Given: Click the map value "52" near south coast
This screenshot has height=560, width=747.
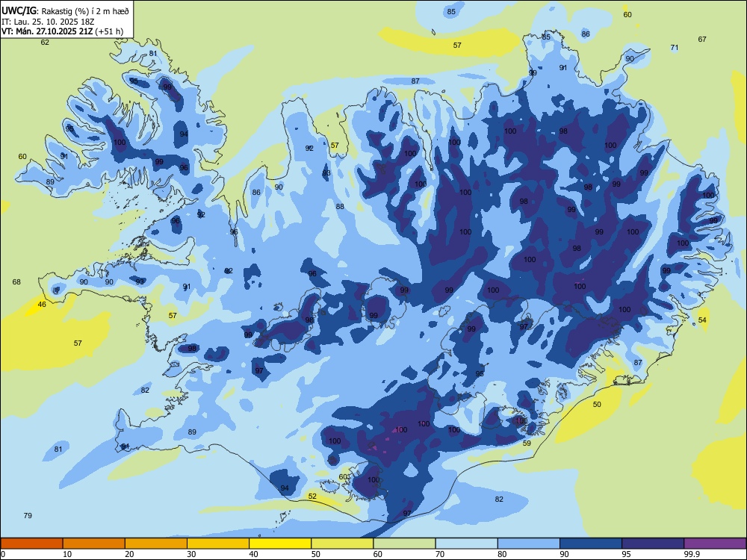Looking at the screenshot, I should pos(312,496).
